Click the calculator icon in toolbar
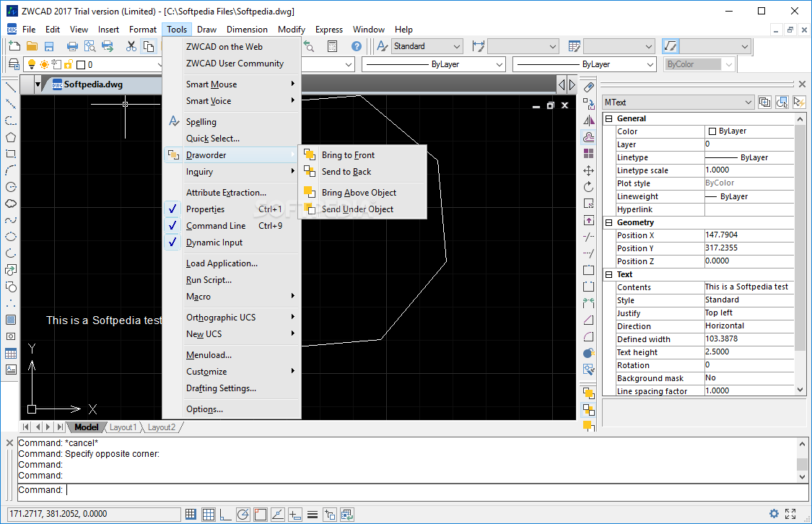812x524 pixels. coord(333,46)
